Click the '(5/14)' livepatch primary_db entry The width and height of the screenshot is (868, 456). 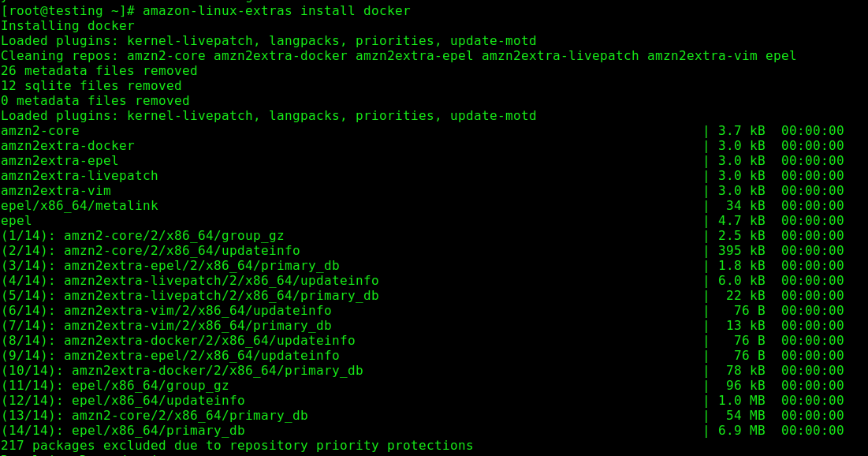click(x=190, y=296)
